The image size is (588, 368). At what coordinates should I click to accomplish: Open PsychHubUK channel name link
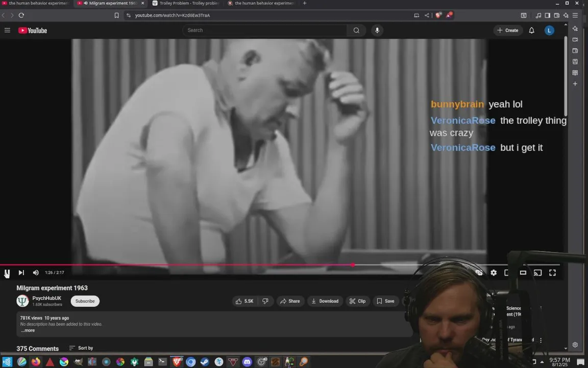click(x=46, y=298)
